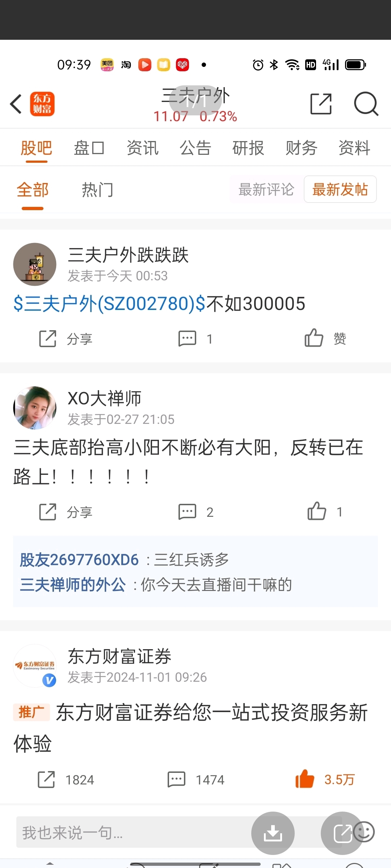This screenshot has width=391, height=868.
Task: View XO大禅师 avatar photo
Action: (35, 408)
